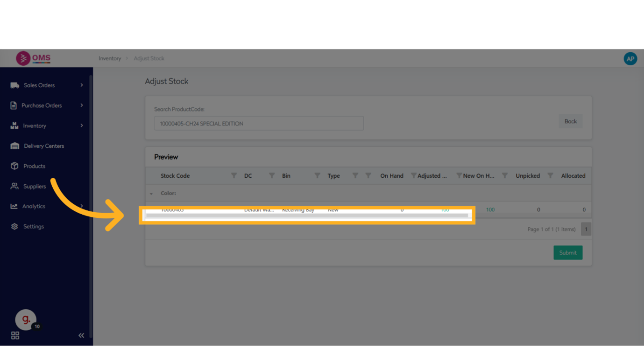Expand the Purchase Orders submenu arrow

[x=82, y=105]
